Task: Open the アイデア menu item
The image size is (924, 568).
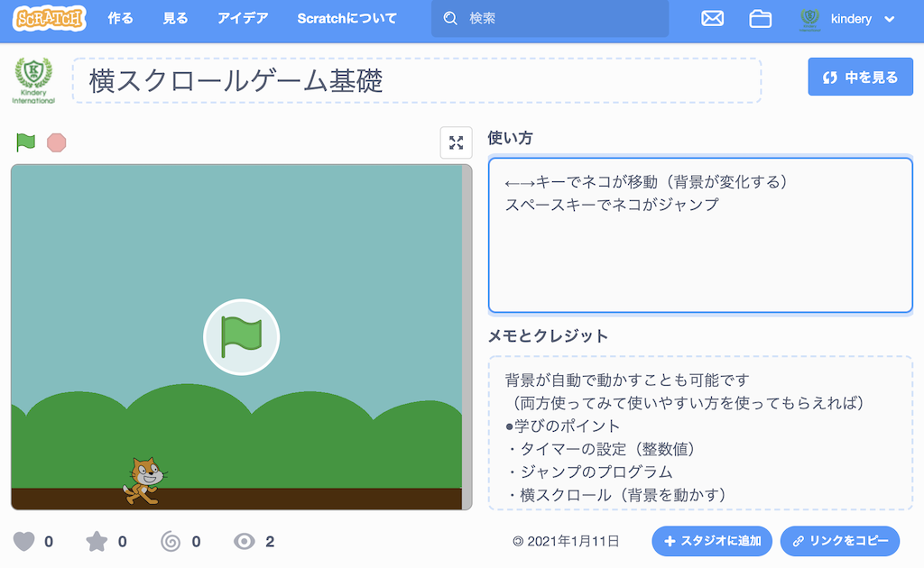Action: (243, 19)
